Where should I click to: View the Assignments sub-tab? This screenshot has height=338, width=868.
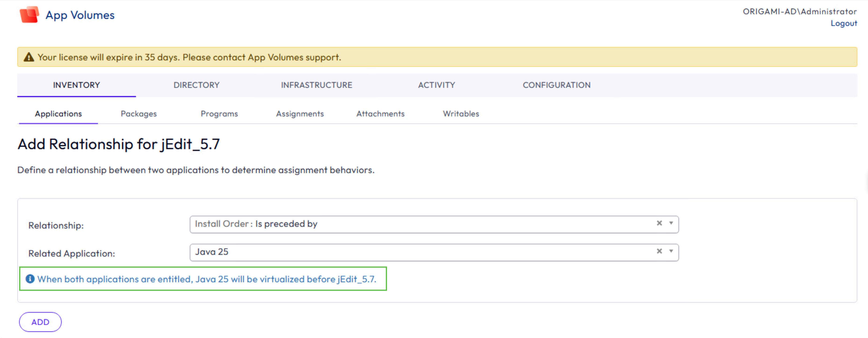tap(300, 114)
